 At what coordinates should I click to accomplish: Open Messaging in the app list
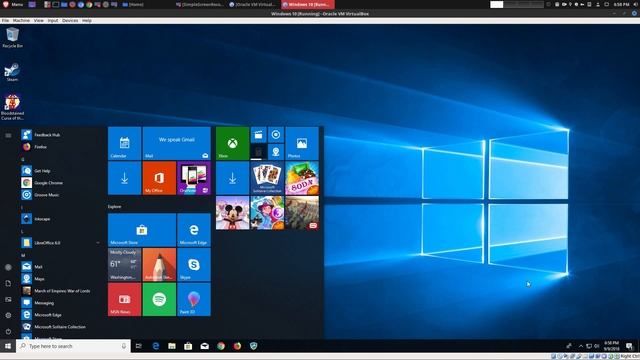click(61, 303)
